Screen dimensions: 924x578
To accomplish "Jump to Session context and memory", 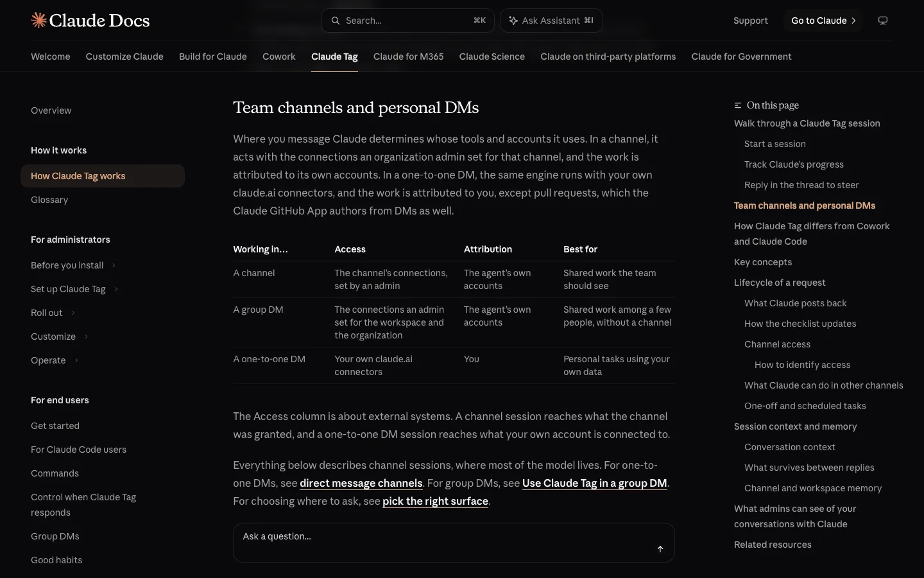I will coord(796,426).
